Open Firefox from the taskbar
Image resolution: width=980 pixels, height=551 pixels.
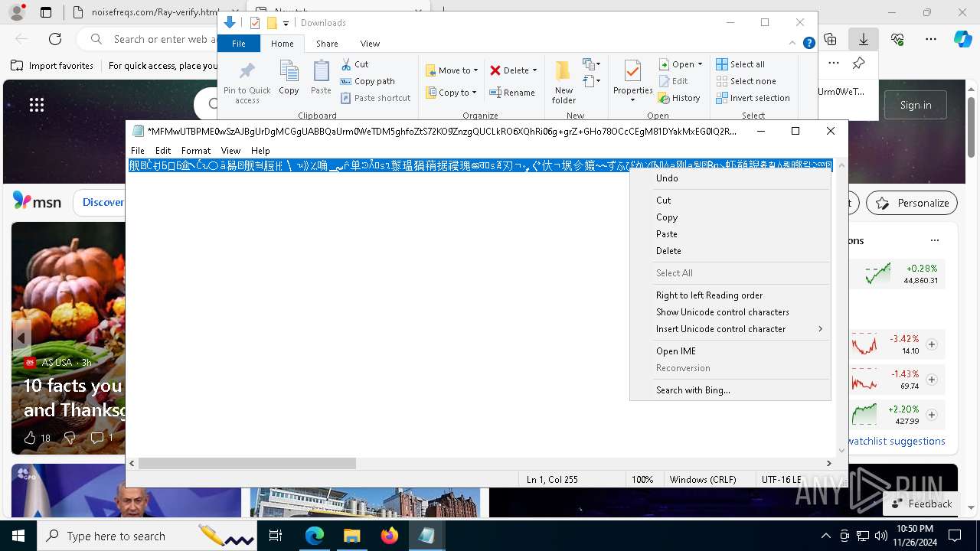tap(389, 536)
